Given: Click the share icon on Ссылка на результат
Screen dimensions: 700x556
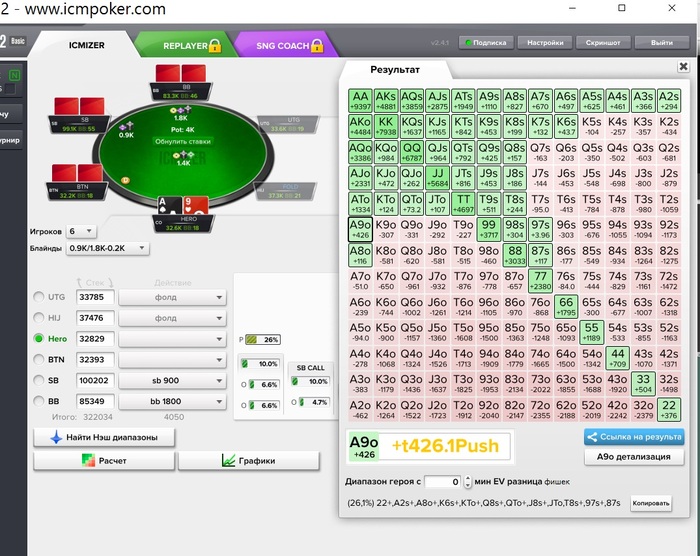Looking at the screenshot, I should 592,437.
